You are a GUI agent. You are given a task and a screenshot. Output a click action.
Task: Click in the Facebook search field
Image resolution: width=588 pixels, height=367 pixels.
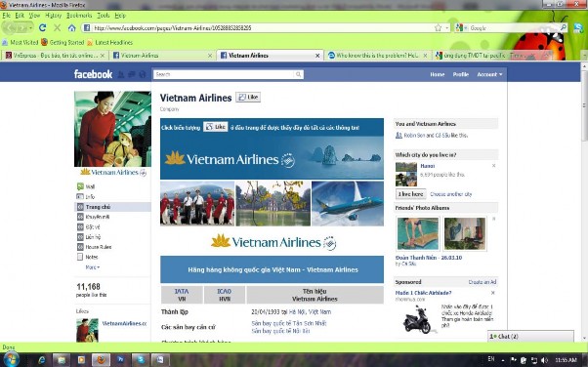[225, 74]
